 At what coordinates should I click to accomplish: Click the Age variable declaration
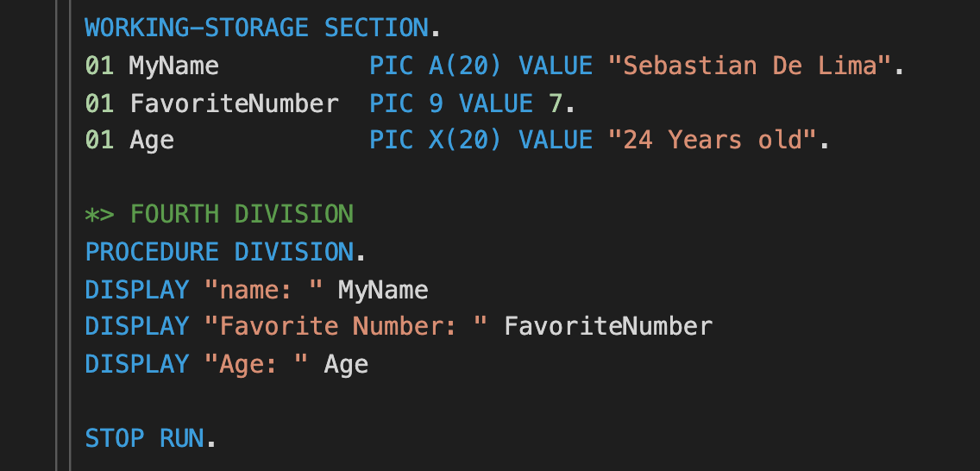coord(151,141)
